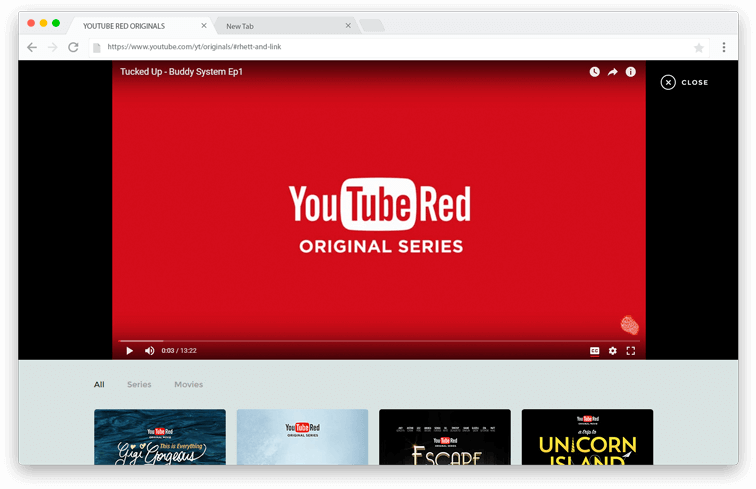Go back in browser history
Viewport: 756px width, 489px height.
[x=32, y=47]
